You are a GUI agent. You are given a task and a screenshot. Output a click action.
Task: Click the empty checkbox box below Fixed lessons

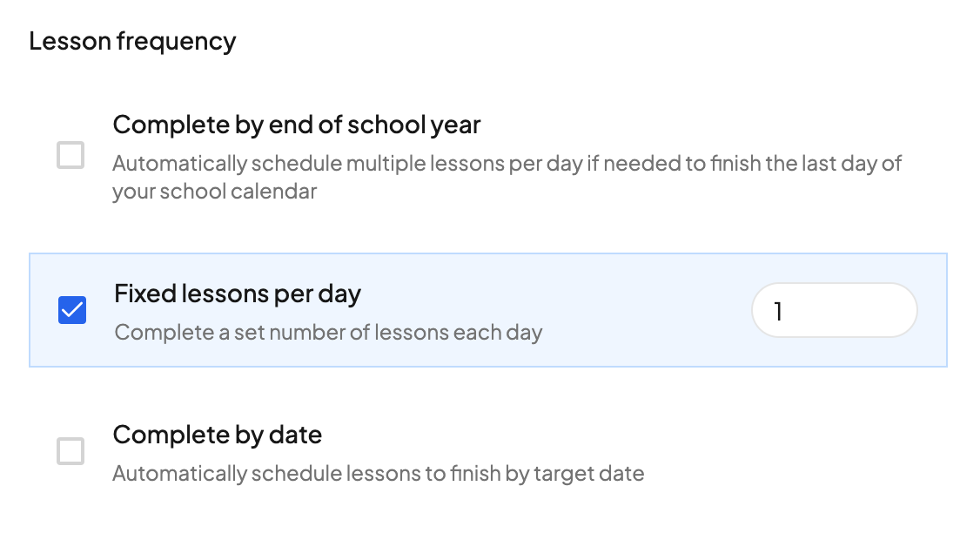coord(70,451)
